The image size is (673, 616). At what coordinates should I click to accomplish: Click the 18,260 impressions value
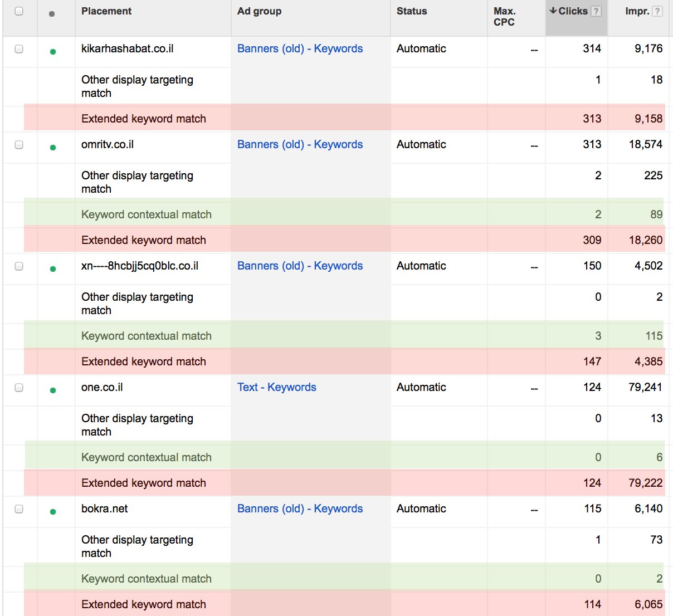[x=646, y=240]
